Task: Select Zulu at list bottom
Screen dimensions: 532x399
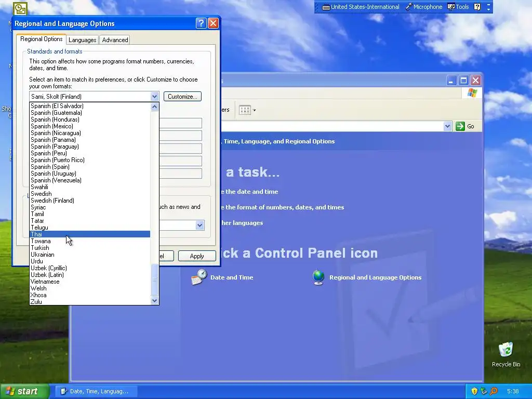Action: click(90, 302)
